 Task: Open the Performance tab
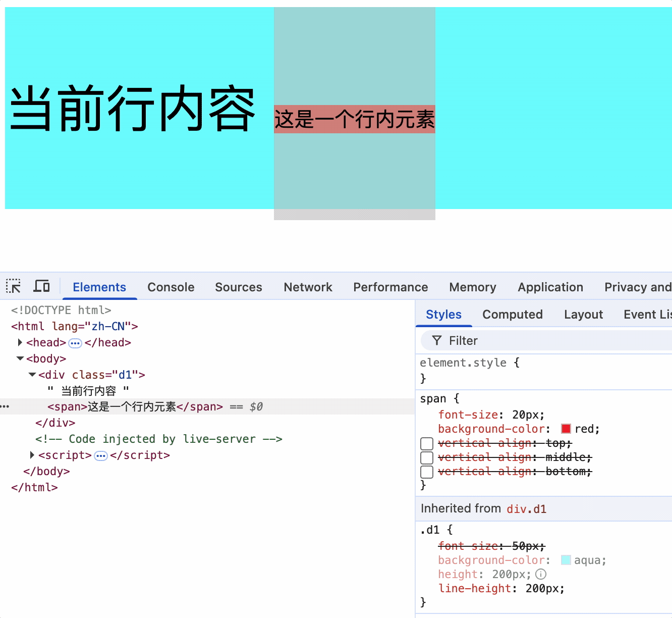tap(390, 287)
